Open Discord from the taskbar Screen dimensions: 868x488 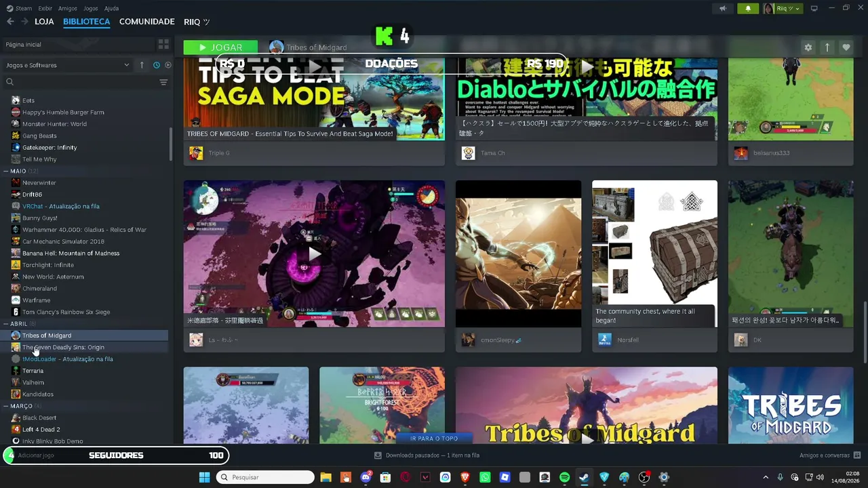click(x=366, y=477)
